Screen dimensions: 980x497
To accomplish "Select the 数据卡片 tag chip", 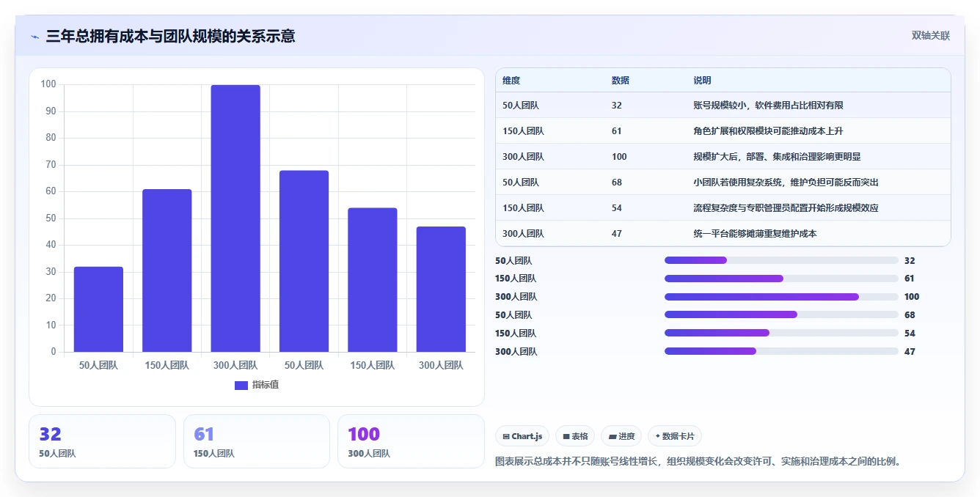I will (675, 436).
